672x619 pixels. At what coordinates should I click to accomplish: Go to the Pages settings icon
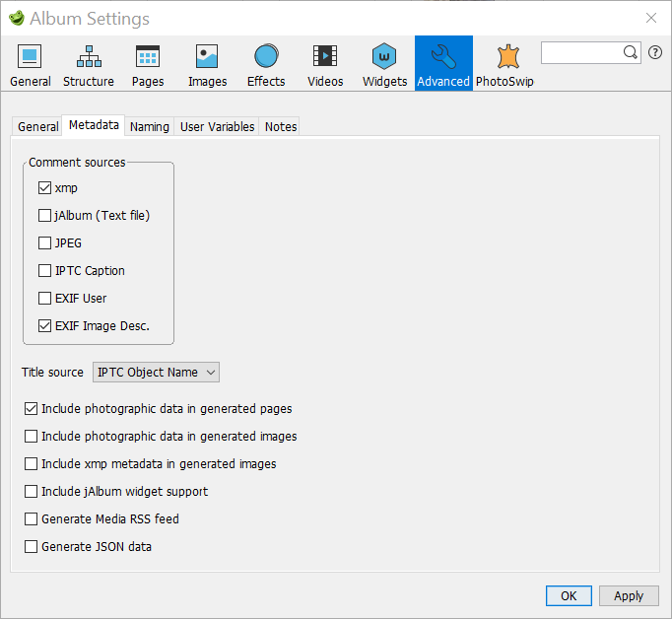click(148, 65)
